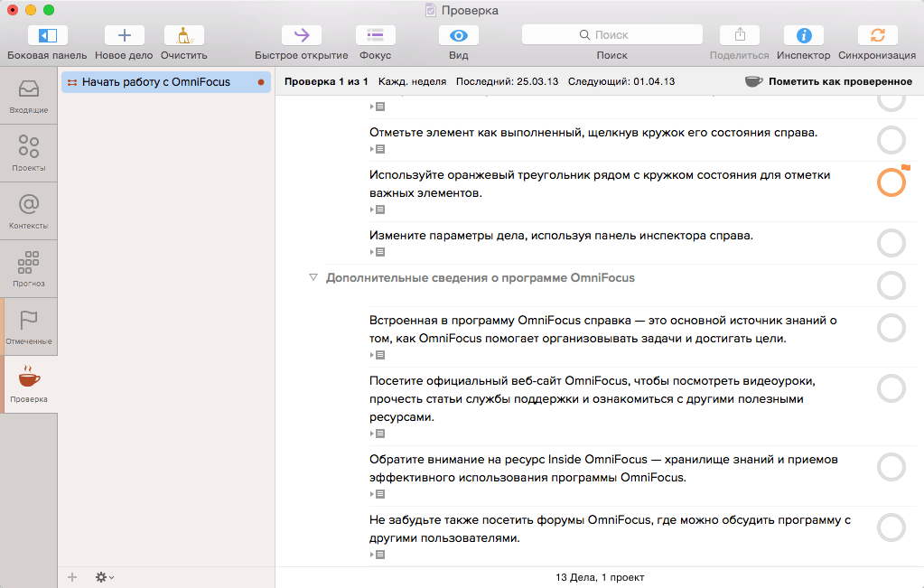Screen dimensions: 924x588
Task: Expand note under Не забудьте также посетить форумы
Action: [x=378, y=555]
